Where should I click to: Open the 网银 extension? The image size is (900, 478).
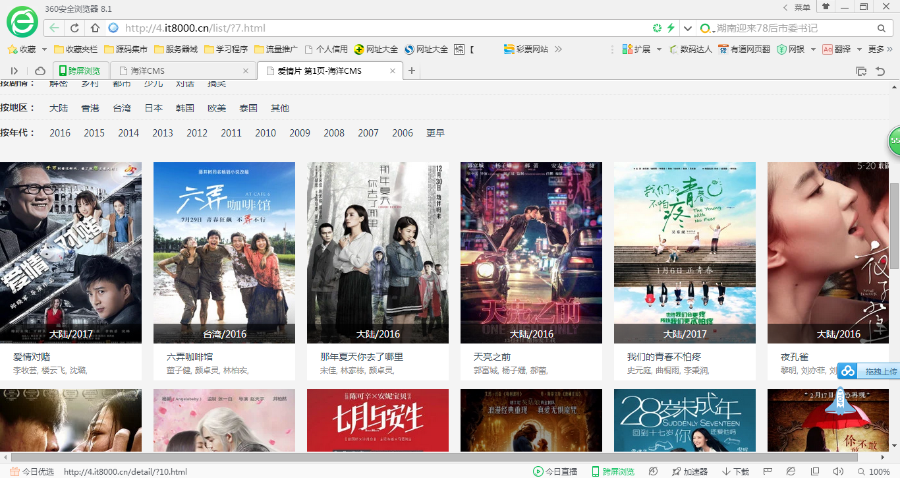[791, 49]
